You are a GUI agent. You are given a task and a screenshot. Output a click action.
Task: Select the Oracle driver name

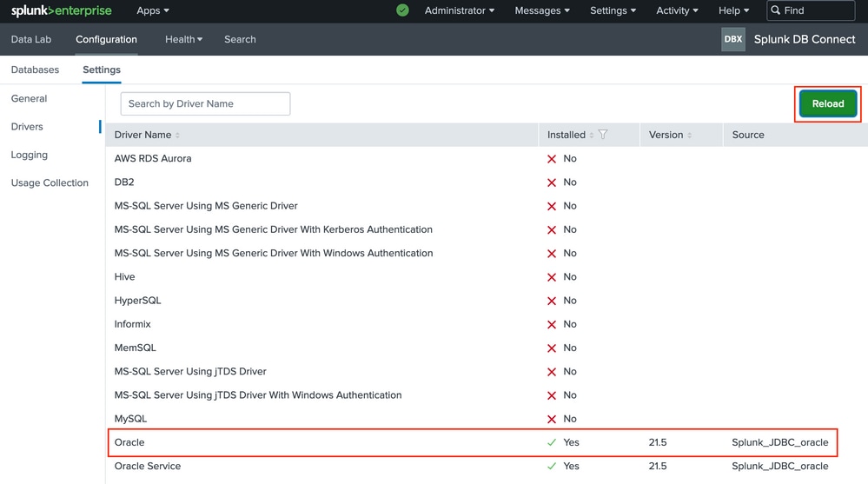(x=129, y=442)
